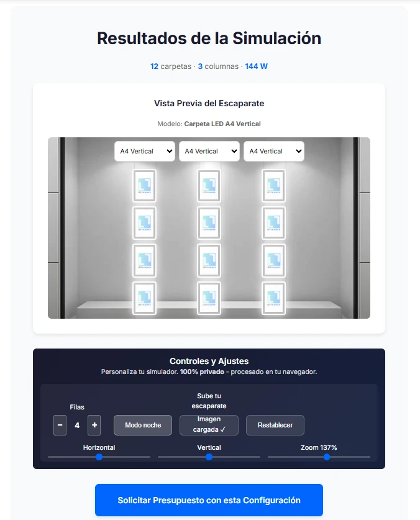Open the right column A4 Vertical dropdown
This screenshot has width=420, height=520.
(274, 151)
